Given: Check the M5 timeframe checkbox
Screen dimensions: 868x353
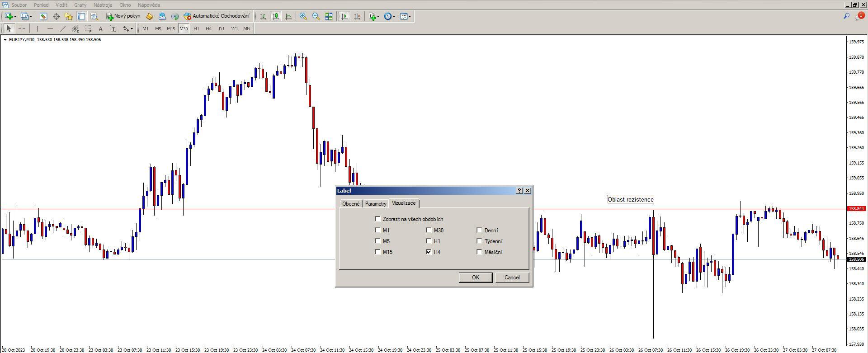Looking at the screenshot, I should pos(377,241).
